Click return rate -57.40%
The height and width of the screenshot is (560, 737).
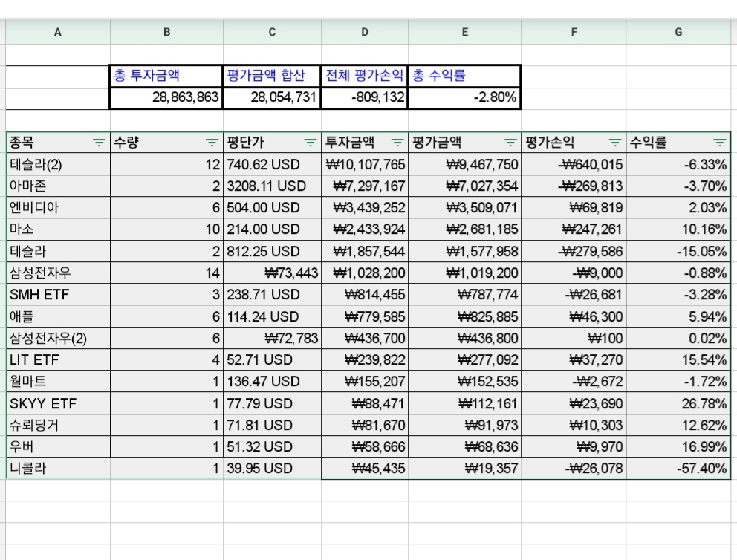tap(678, 469)
